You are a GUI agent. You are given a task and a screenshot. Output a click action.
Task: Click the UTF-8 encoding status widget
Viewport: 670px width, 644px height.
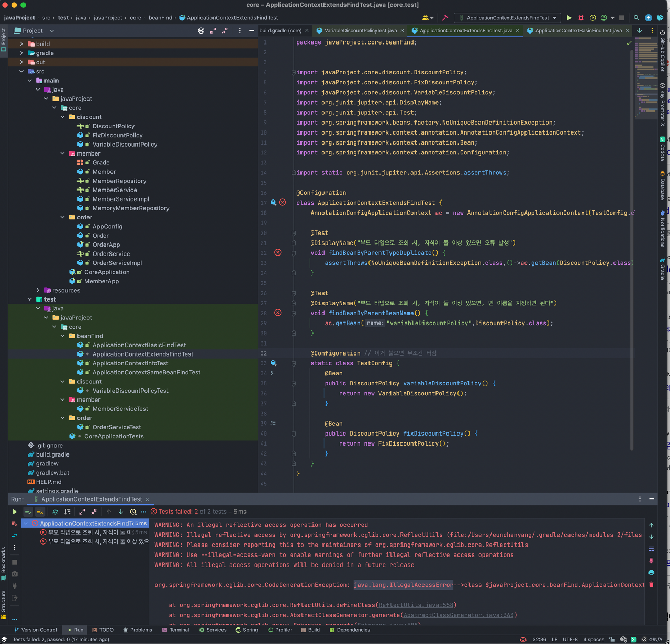click(x=570, y=639)
